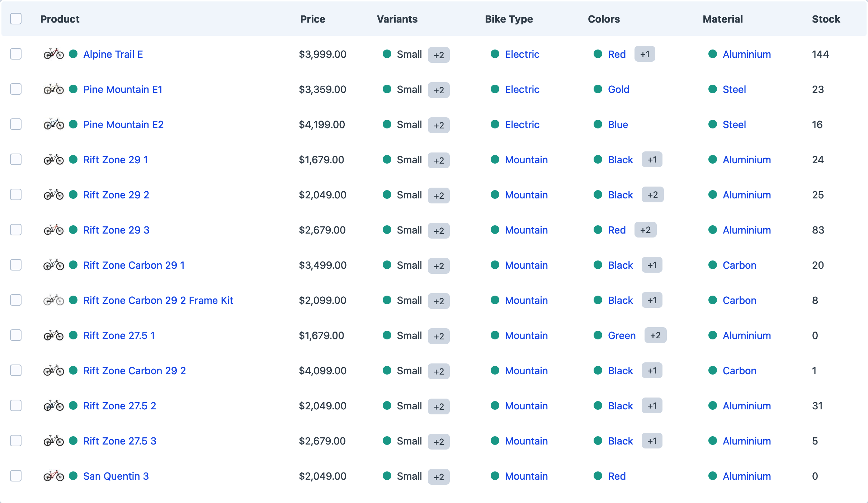The image size is (868, 503).
Task: Click the Alpine Trail E bike thumbnail
Action: coord(54,54)
